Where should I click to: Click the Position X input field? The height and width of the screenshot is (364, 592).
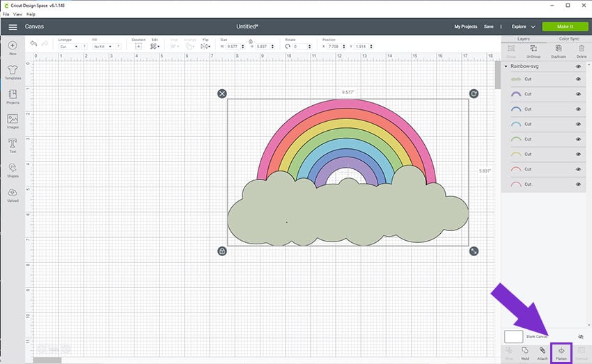click(334, 47)
